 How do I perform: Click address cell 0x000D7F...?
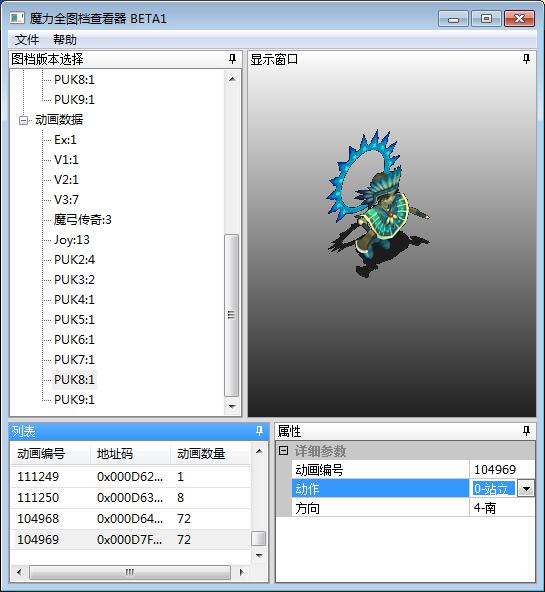pos(129,540)
